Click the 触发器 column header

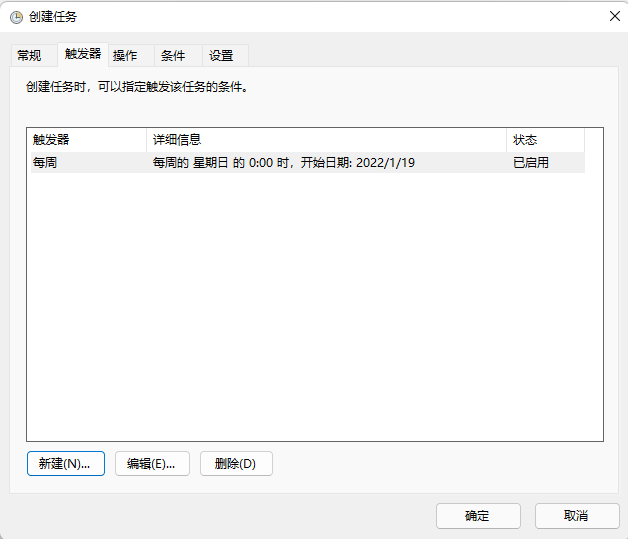(86, 140)
